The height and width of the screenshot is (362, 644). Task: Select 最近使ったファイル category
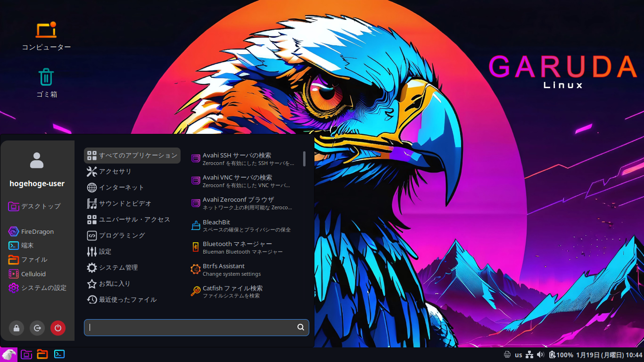click(x=132, y=300)
